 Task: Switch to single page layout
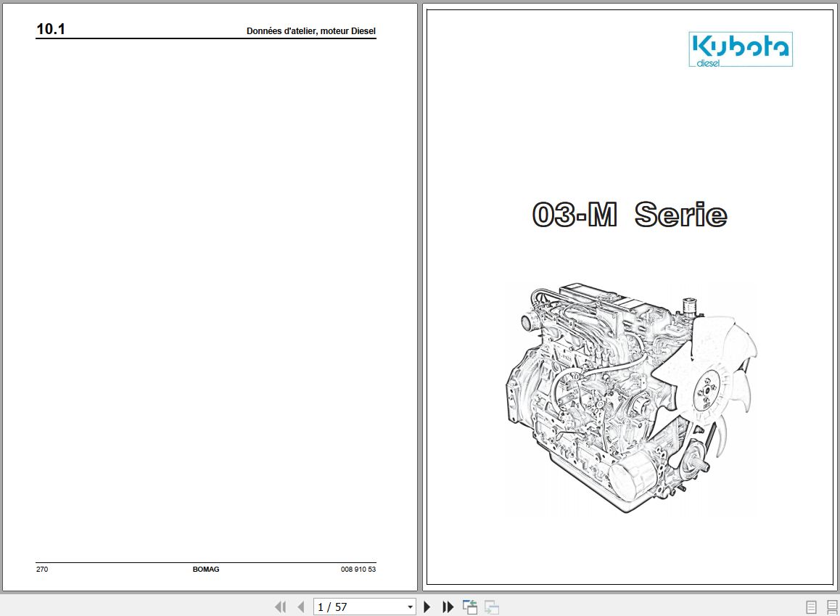tap(811, 607)
